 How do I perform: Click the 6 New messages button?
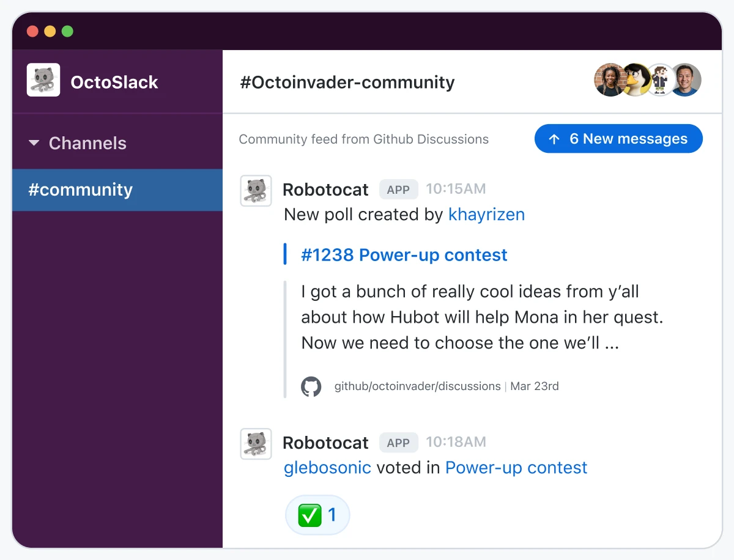click(x=618, y=139)
